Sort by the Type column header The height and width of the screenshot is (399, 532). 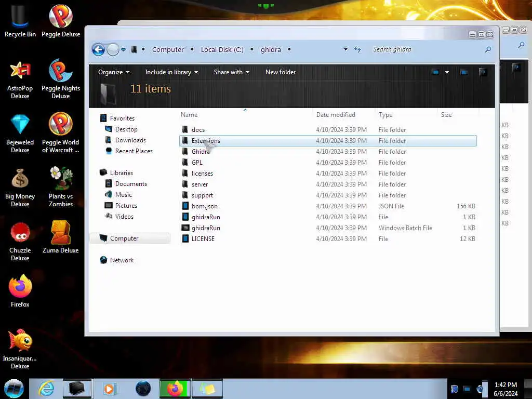pos(385,115)
